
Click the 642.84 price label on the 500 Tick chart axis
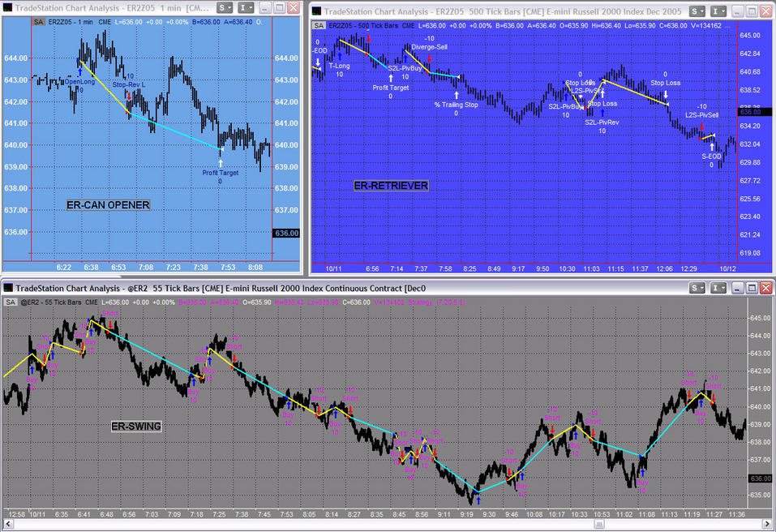click(x=750, y=54)
